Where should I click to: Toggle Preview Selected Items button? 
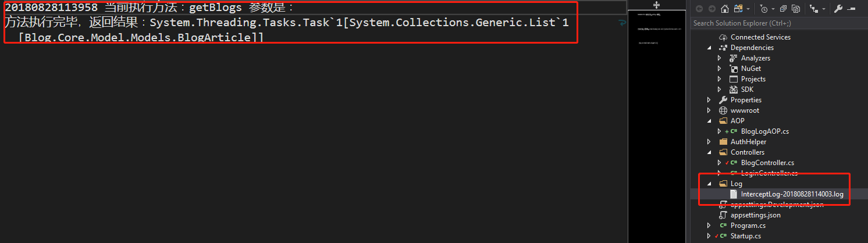point(852,9)
